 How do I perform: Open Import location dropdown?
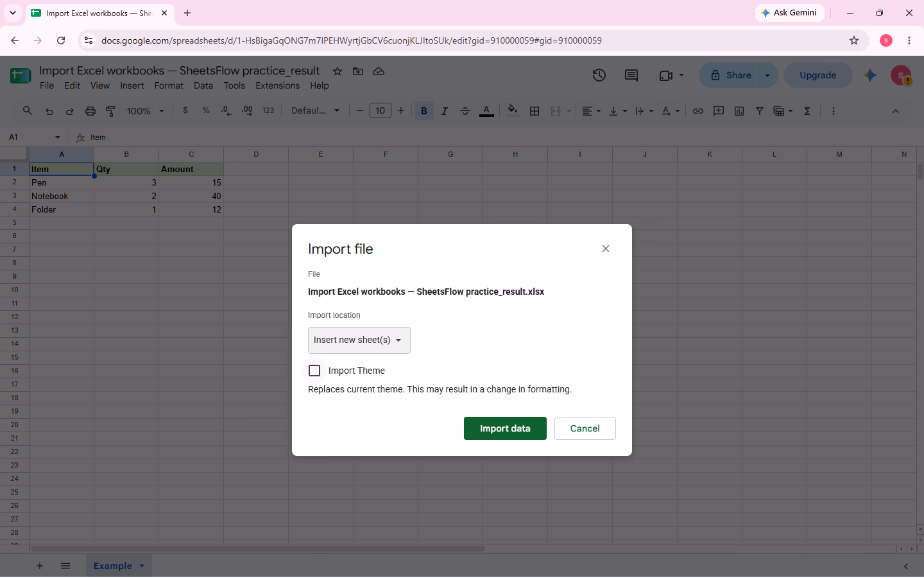coord(359,340)
